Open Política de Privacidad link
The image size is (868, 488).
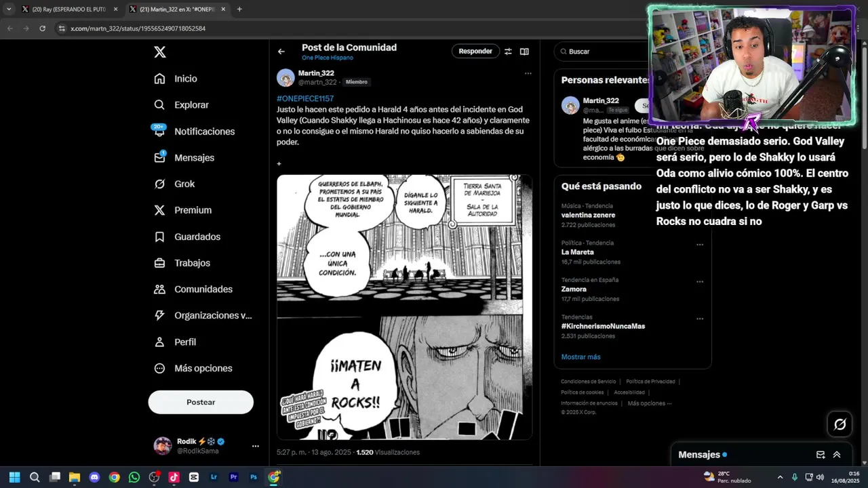click(650, 382)
